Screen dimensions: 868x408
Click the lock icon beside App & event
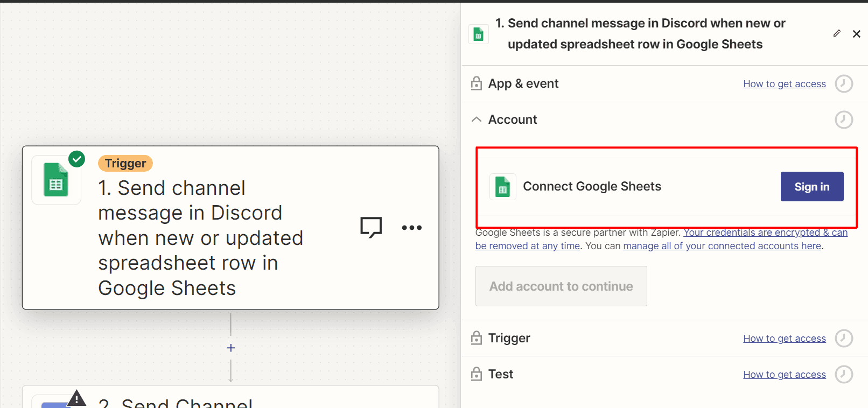click(477, 83)
